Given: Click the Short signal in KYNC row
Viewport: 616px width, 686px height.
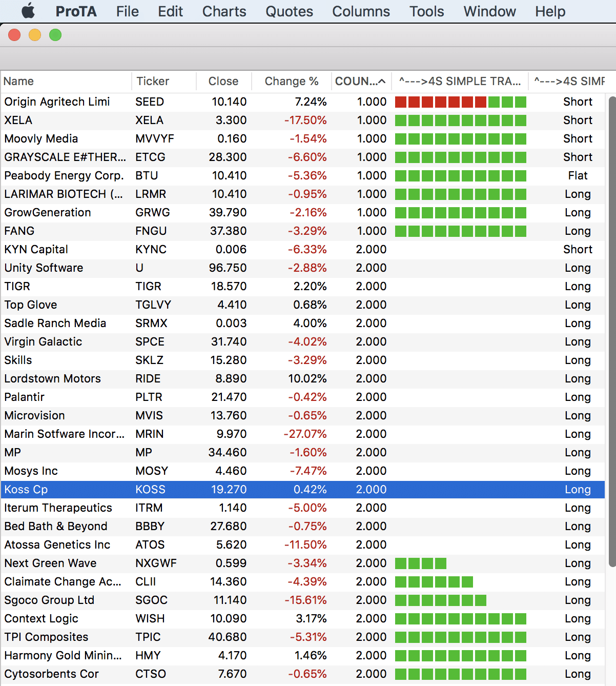Looking at the screenshot, I should click(578, 249).
